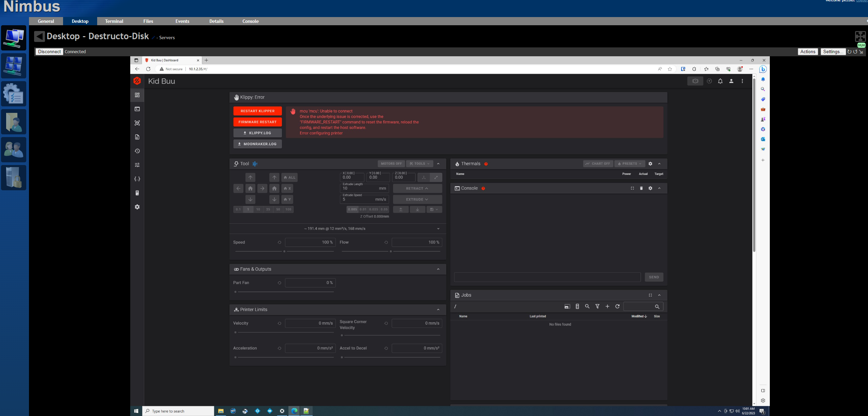Enable the hidden files filter in Jobs
The height and width of the screenshot is (416, 868).
pyautogui.click(x=597, y=306)
